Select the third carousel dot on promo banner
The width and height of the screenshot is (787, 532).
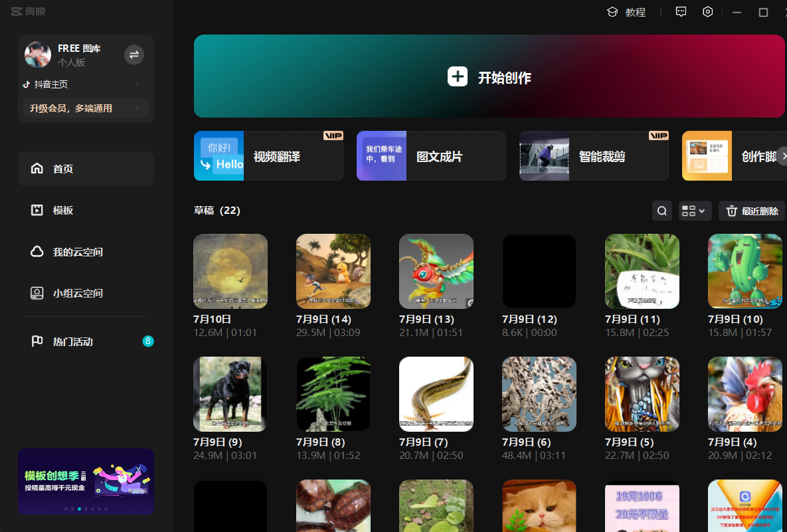[x=80, y=509]
